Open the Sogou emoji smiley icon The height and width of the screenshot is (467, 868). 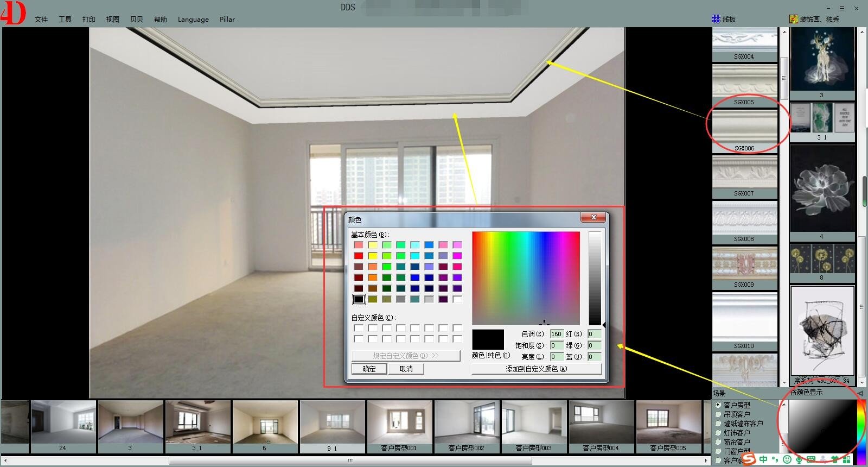pos(787,459)
